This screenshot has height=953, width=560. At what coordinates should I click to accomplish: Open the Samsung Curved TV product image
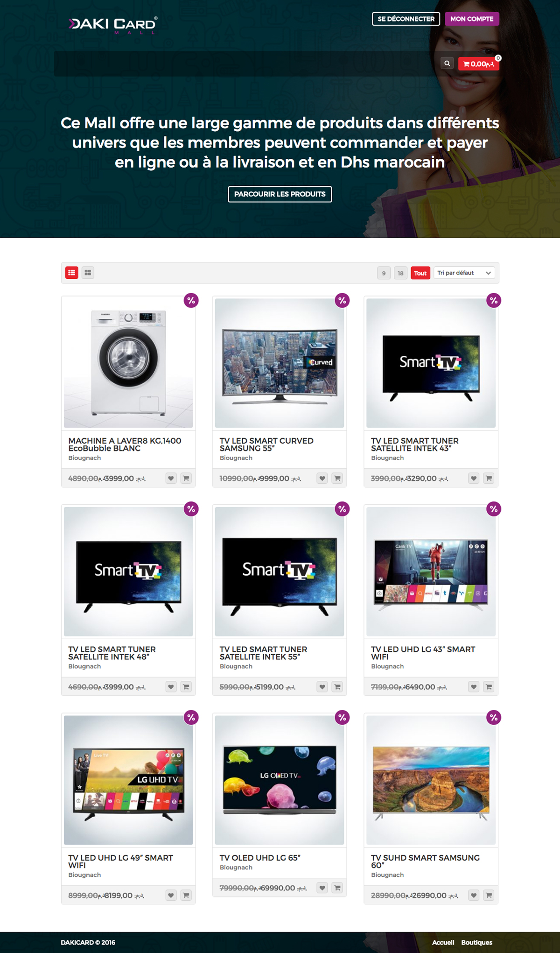[x=280, y=363]
